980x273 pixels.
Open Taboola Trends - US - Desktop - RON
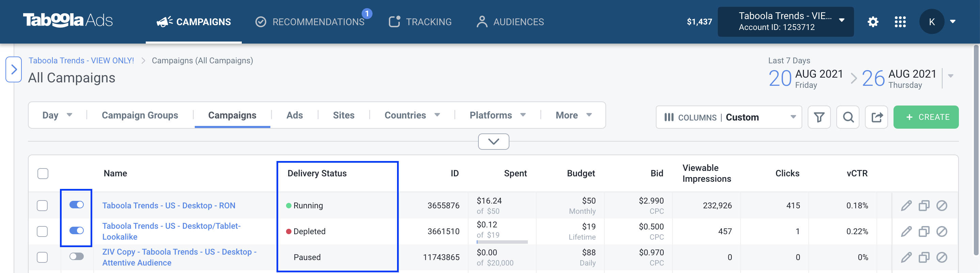tap(169, 205)
